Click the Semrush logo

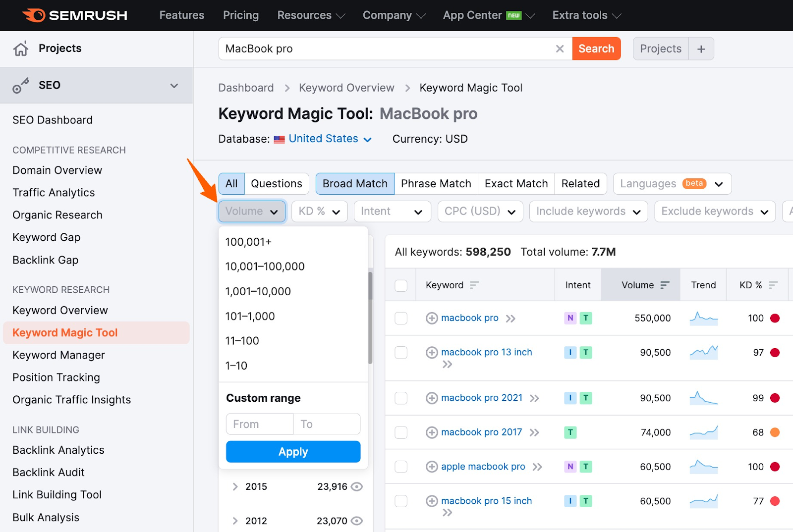coord(75,15)
